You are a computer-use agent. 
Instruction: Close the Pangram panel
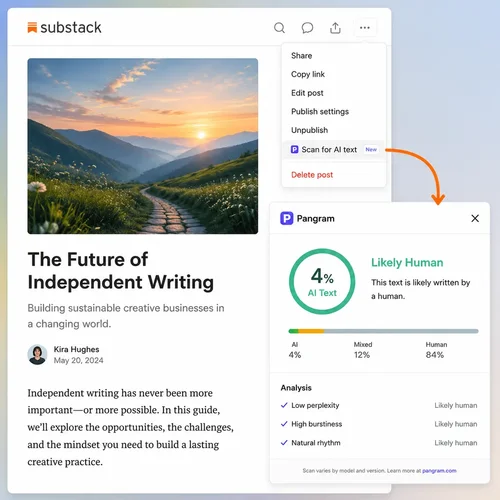click(x=475, y=218)
